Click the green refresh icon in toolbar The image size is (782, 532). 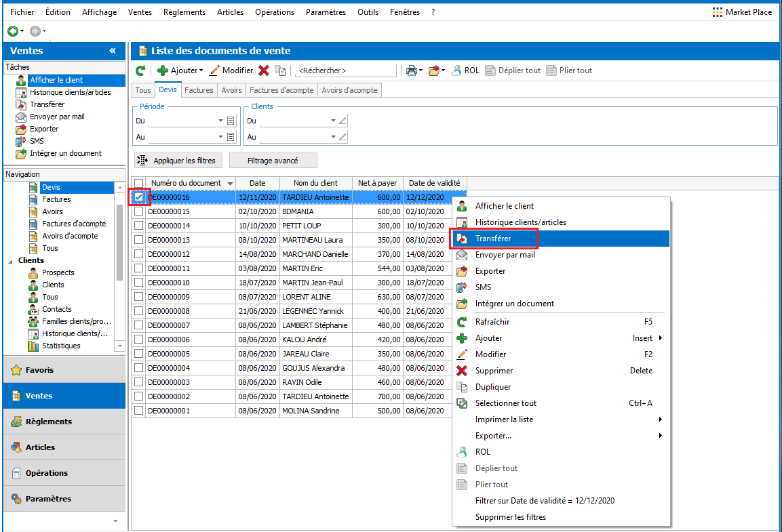coord(140,70)
